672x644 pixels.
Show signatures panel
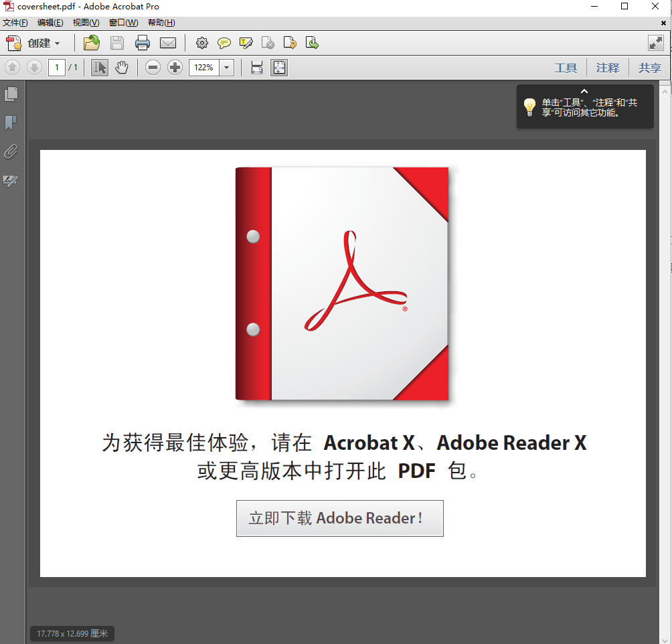[x=10, y=181]
